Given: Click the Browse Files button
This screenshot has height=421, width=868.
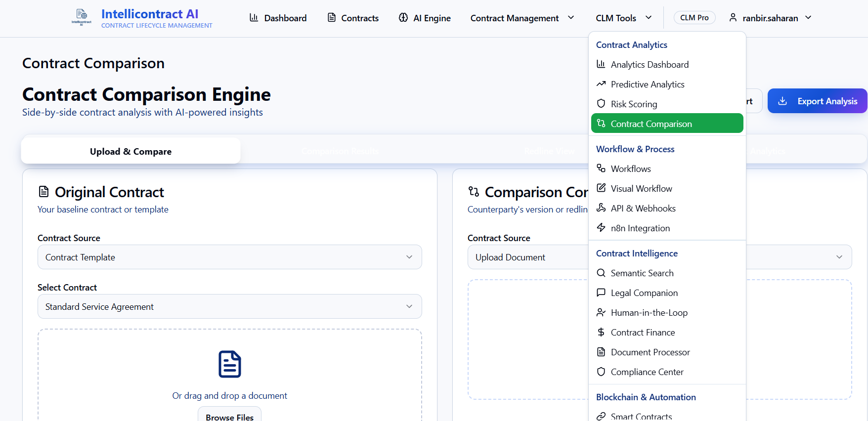Looking at the screenshot, I should 230,415.
